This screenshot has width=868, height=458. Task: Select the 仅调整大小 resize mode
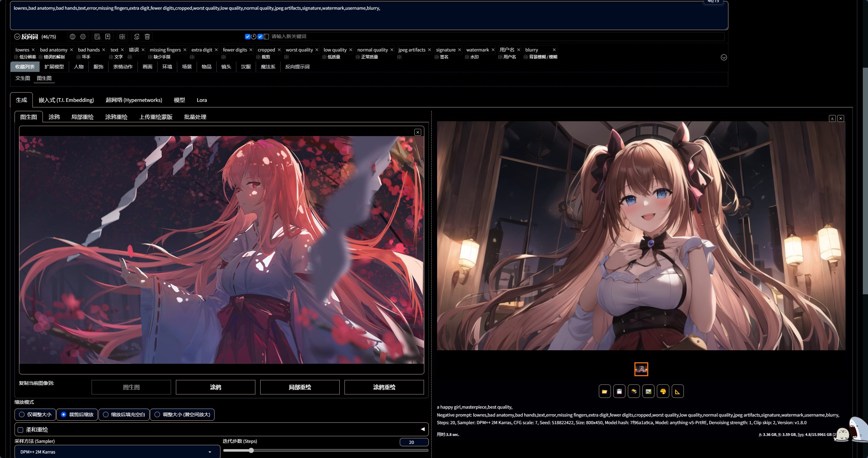point(22,414)
